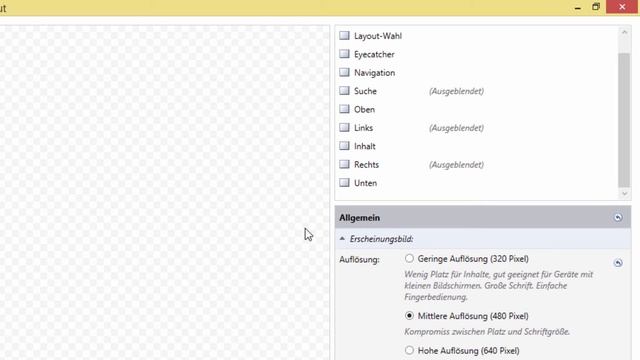Click the Unten item icon
The height and width of the screenshot is (360, 640).
pos(344,182)
